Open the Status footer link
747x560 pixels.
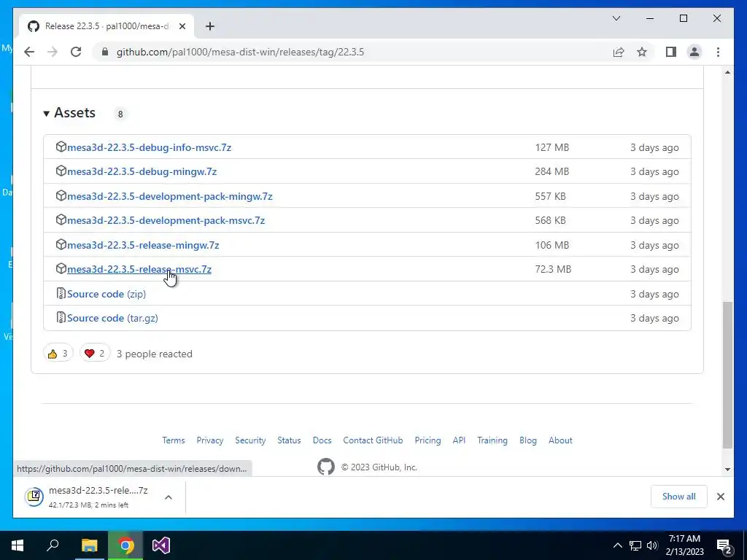pyautogui.click(x=289, y=440)
